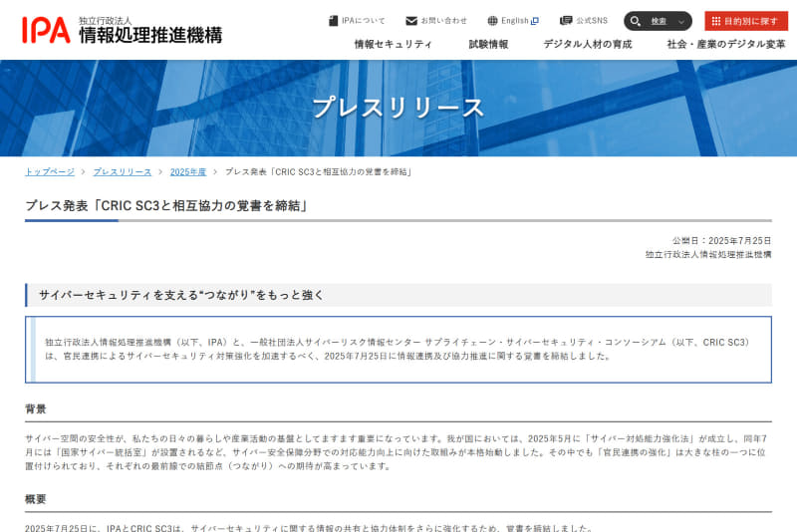The height and width of the screenshot is (532, 797).
Task: Expand the 検索 dropdown chevron
Action: point(681,22)
